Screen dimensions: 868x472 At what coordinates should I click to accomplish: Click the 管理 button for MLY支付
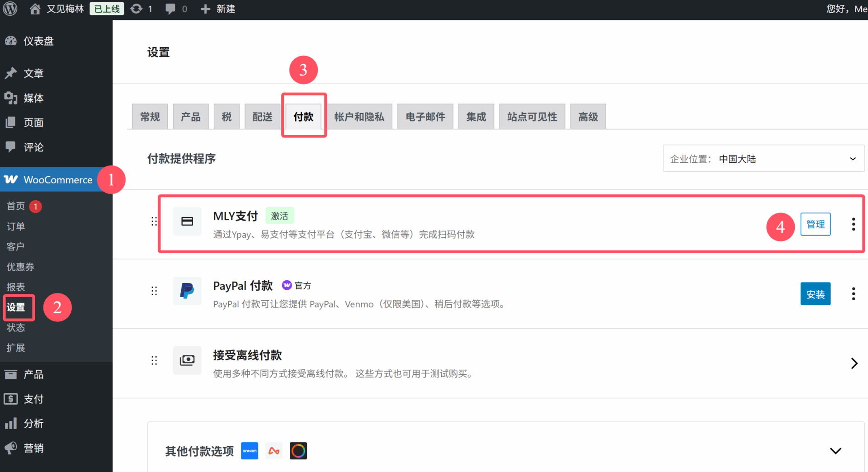point(816,224)
